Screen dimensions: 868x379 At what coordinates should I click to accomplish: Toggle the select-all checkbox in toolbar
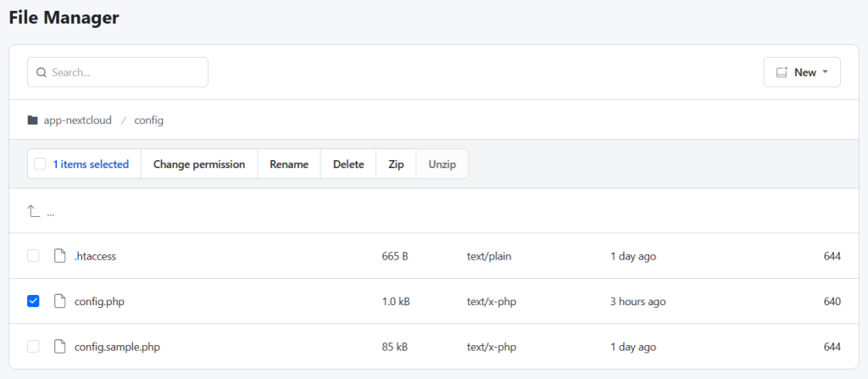pyautogui.click(x=40, y=164)
